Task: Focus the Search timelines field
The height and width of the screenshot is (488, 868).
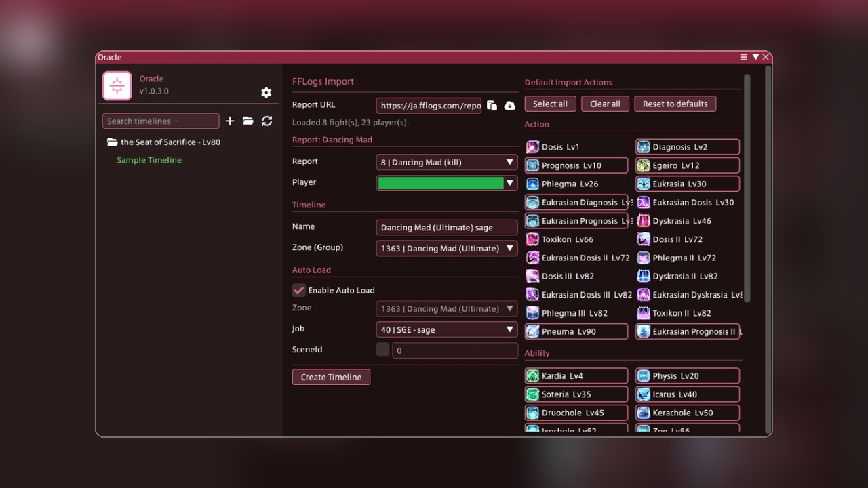Action: click(161, 121)
